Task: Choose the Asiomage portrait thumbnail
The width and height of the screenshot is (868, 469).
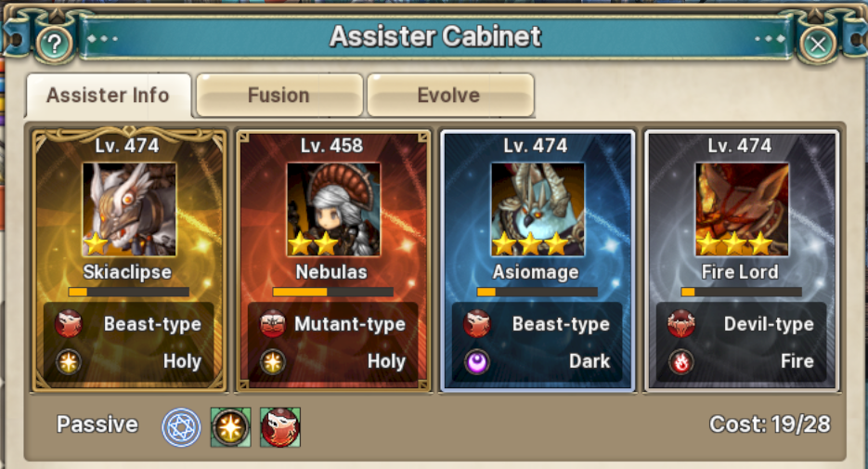Action: 538,209
